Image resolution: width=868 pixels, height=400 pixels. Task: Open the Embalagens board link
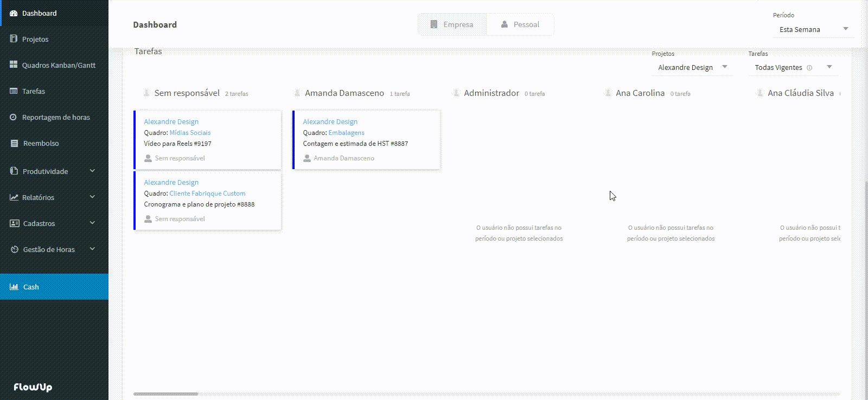(x=346, y=133)
